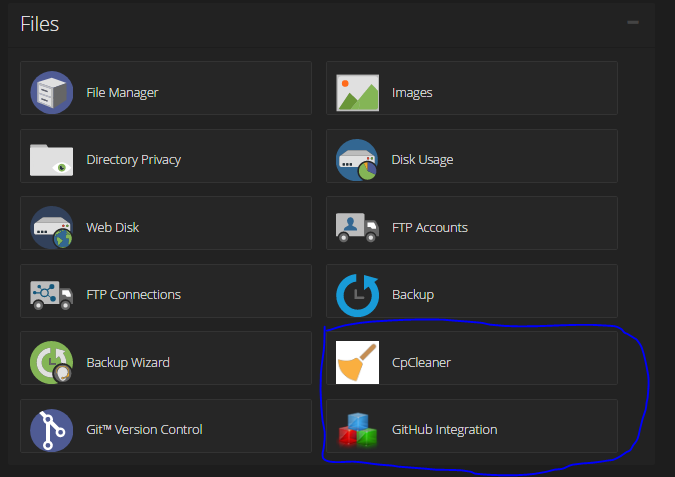Viewport: 675px width, 477px height.
Task: Open the Disk Usage link
Action: pos(422,160)
